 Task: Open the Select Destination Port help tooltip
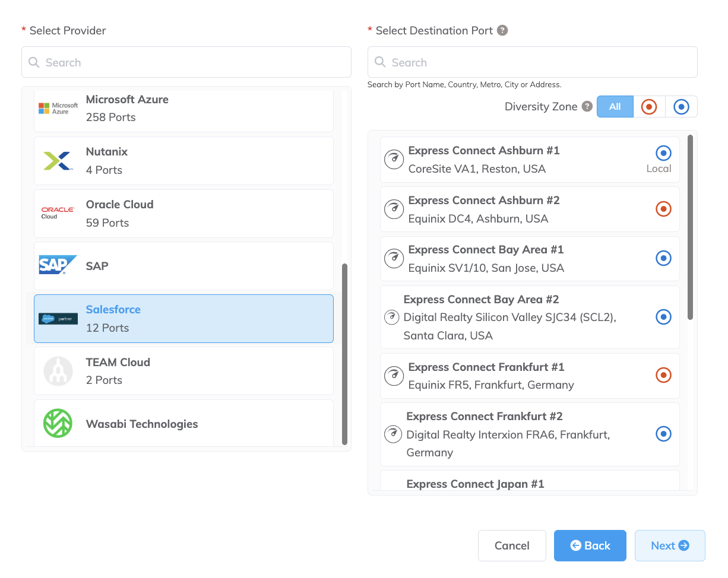pyautogui.click(x=503, y=30)
